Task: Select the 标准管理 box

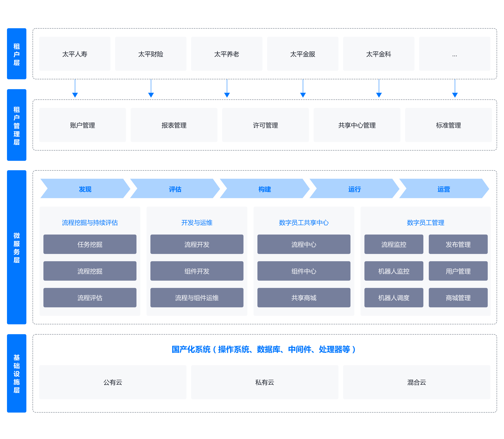Action: (448, 125)
